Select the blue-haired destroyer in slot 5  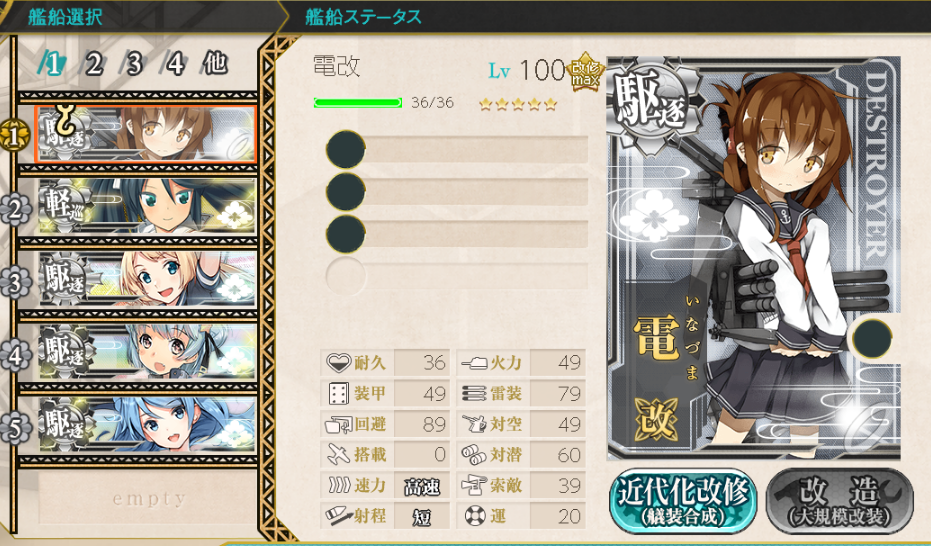[147, 424]
